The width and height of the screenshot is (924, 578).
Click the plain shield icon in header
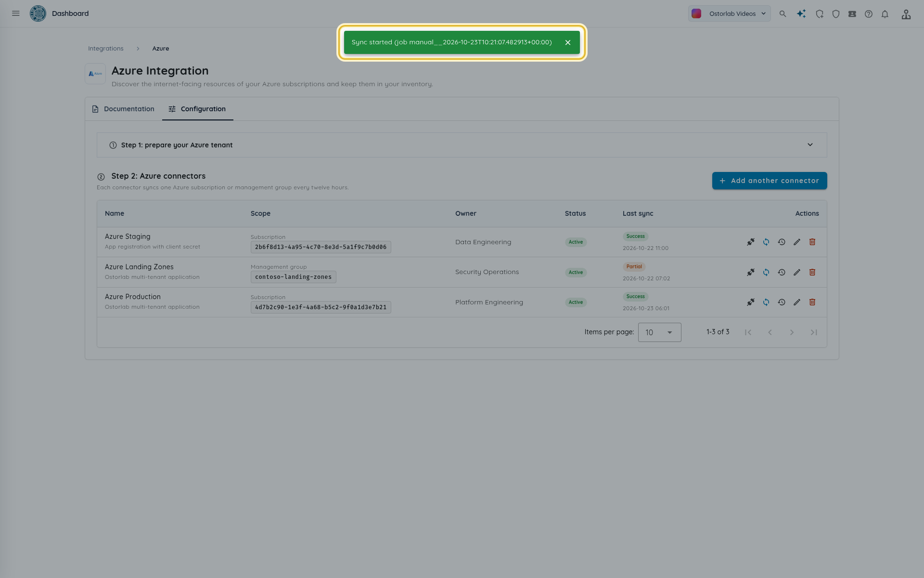tap(836, 14)
